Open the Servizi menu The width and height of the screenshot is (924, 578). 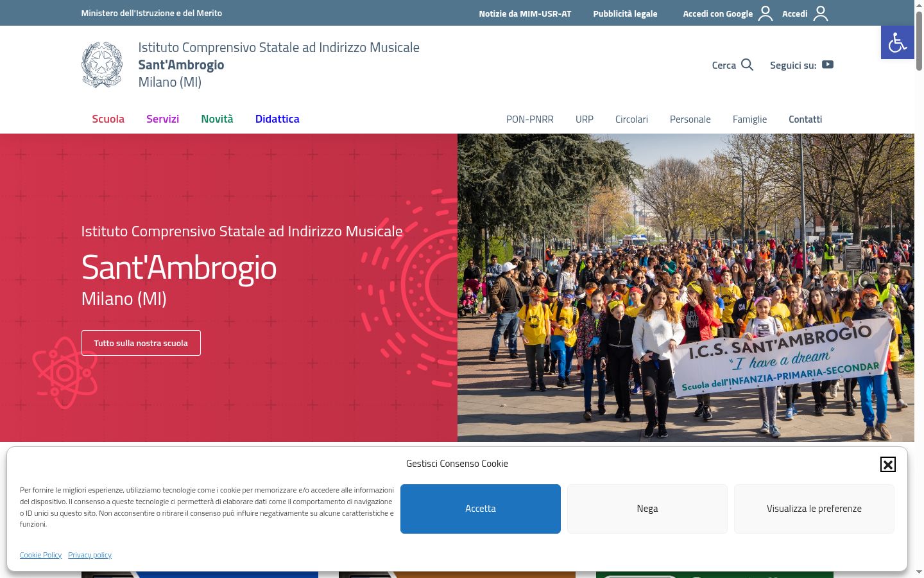(162, 119)
